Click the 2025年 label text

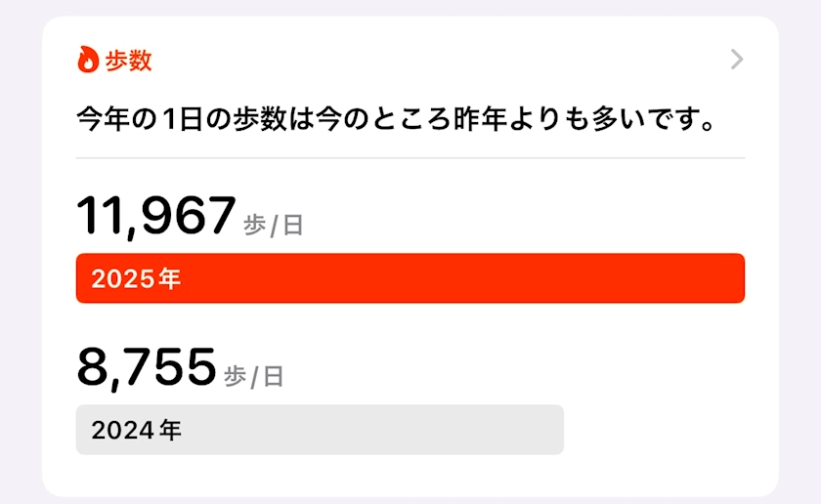pyautogui.click(x=136, y=278)
